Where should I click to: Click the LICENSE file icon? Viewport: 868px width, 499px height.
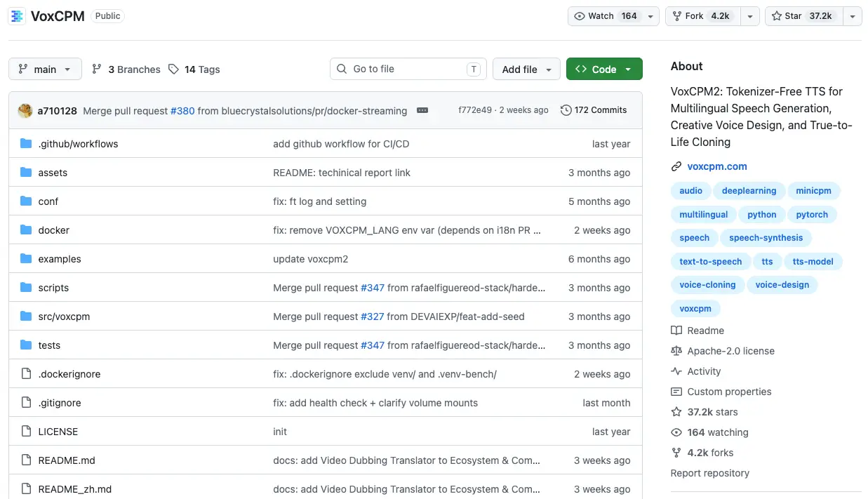(26, 432)
